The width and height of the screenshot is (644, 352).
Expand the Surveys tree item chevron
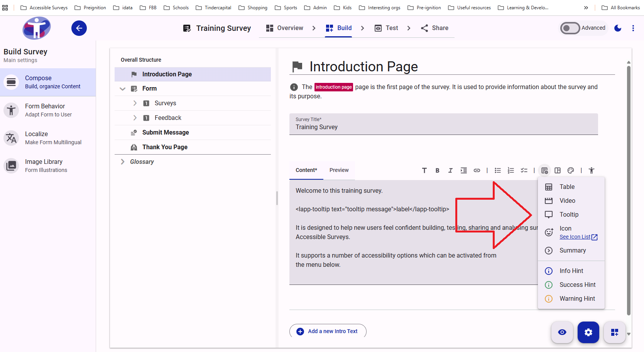point(135,103)
